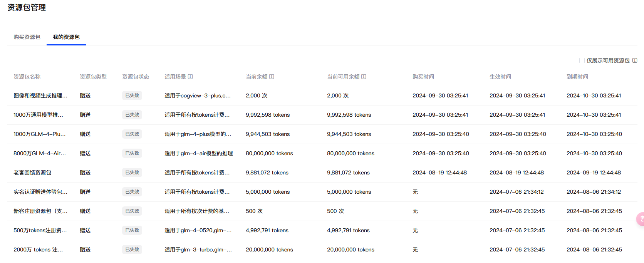This screenshot has height=263, width=644.
Task: Click current balance 80,000,000 tokens
Action: pyautogui.click(x=269, y=153)
